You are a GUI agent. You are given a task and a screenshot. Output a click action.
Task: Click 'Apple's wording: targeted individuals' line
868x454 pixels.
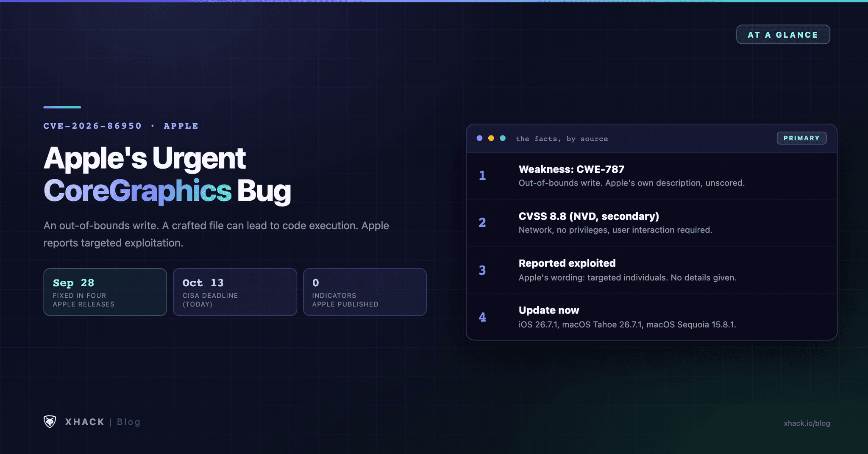(628, 277)
